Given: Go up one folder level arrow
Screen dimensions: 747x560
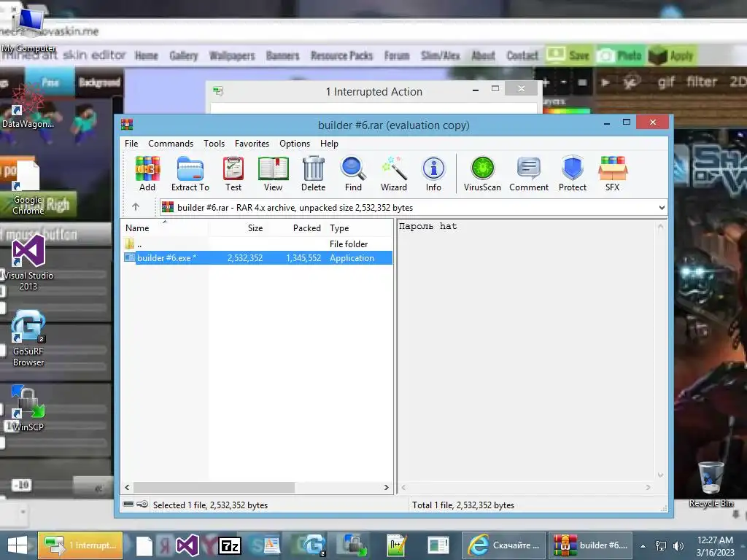Looking at the screenshot, I should click(x=136, y=206).
